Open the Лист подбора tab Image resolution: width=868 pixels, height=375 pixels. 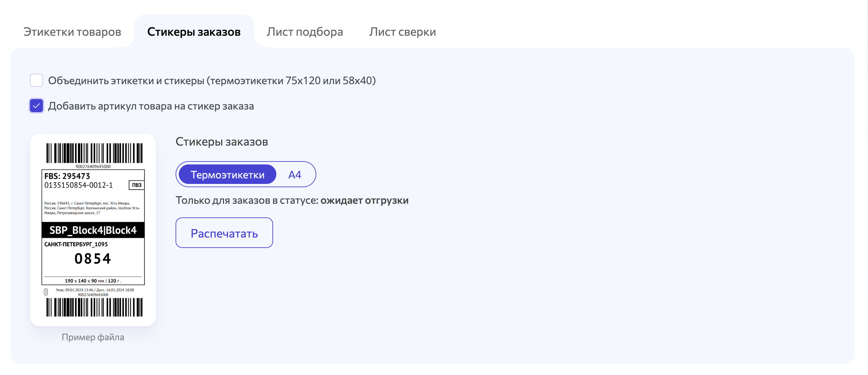(304, 32)
